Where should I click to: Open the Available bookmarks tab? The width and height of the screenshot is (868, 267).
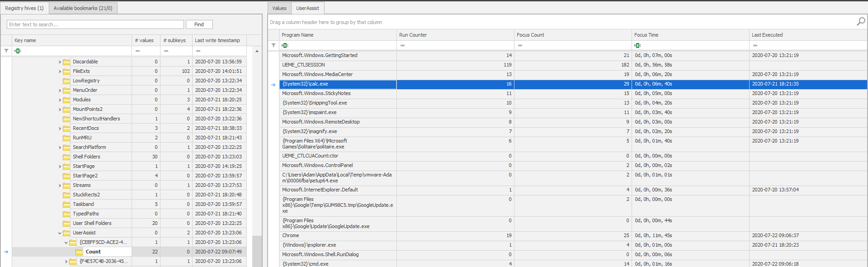point(83,8)
